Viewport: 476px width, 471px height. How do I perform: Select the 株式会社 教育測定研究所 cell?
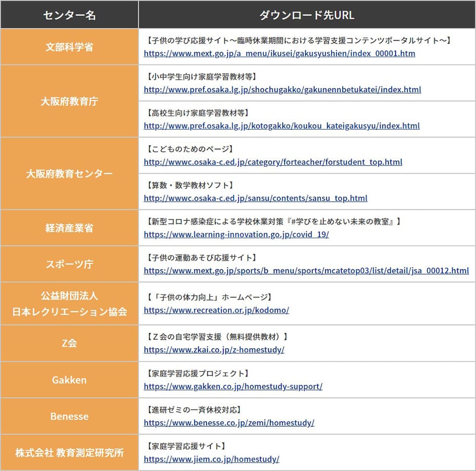click(x=70, y=452)
